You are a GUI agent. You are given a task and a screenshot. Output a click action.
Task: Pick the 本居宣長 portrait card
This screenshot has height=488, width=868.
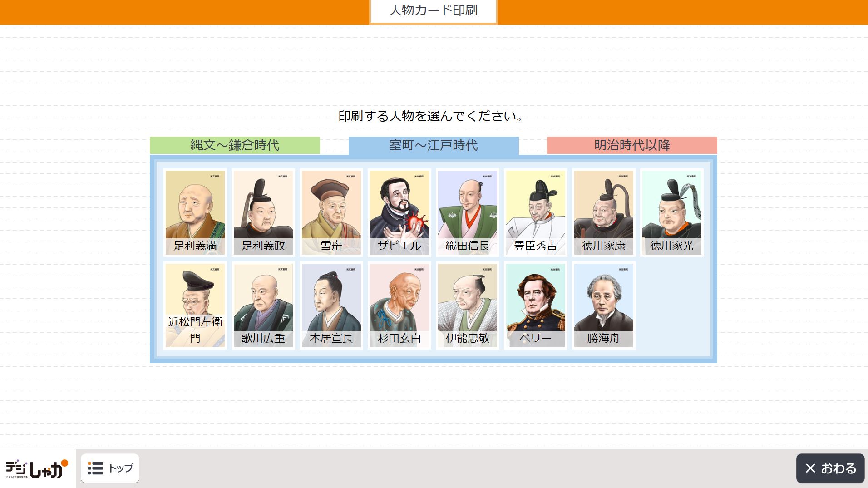331,306
